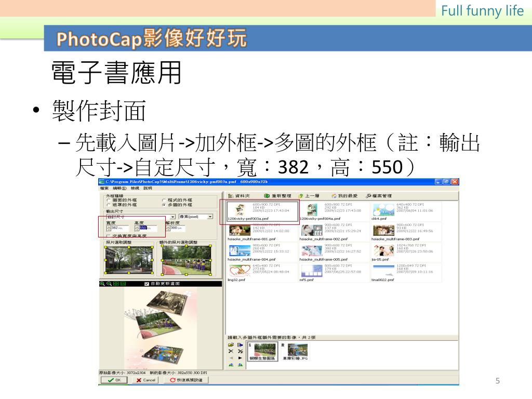Open the 編輯(E) menu

tap(119, 188)
